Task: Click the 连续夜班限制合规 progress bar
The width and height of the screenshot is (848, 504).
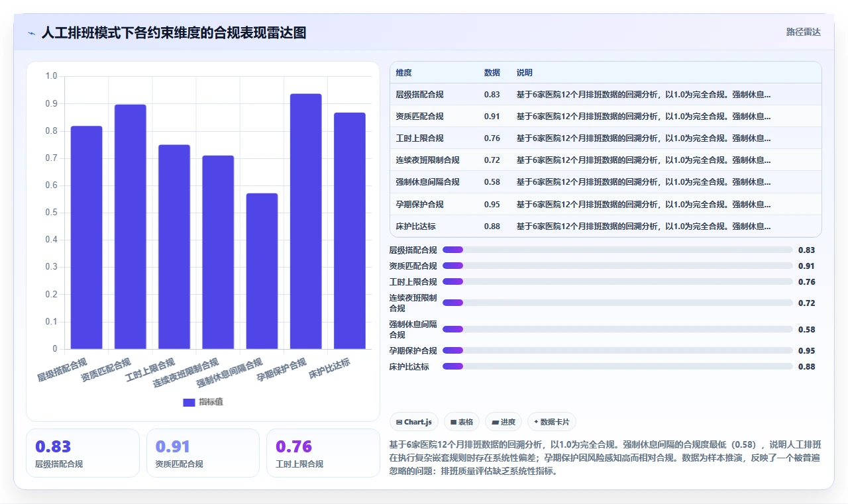Action: (617, 303)
